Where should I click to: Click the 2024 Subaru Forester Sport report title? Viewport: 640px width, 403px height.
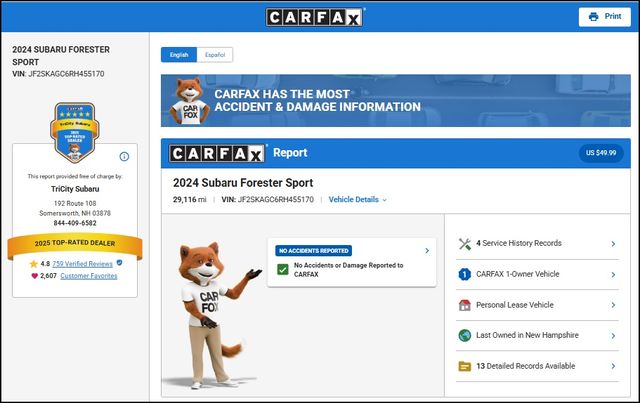coord(243,183)
